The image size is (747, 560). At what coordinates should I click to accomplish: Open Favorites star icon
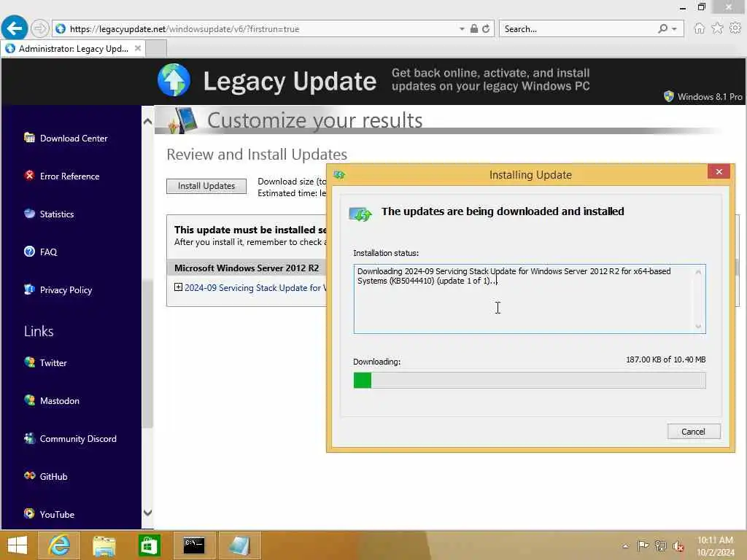tap(718, 28)
